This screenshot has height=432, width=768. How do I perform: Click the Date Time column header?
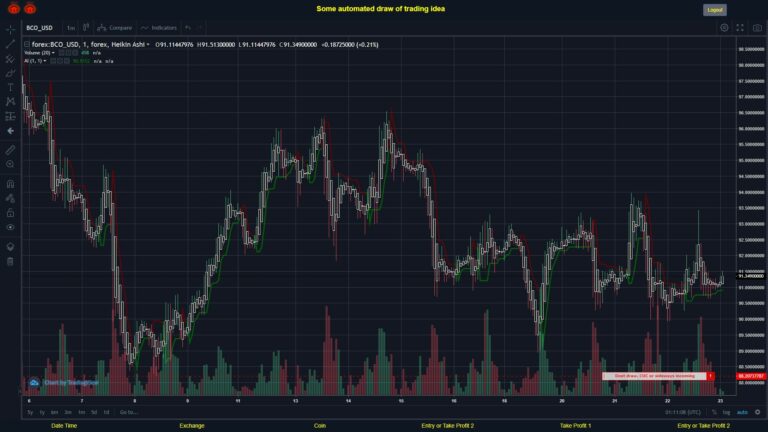[x=64, y=426]
